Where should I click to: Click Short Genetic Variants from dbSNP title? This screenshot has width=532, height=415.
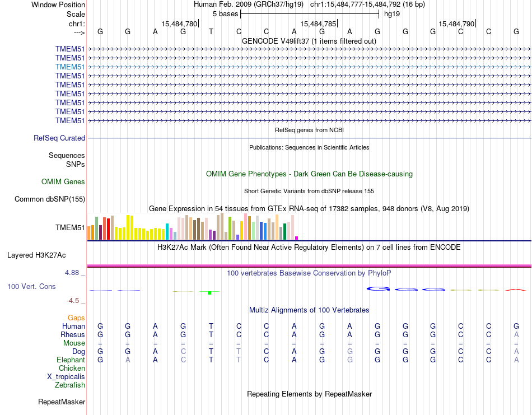[309, 191]
